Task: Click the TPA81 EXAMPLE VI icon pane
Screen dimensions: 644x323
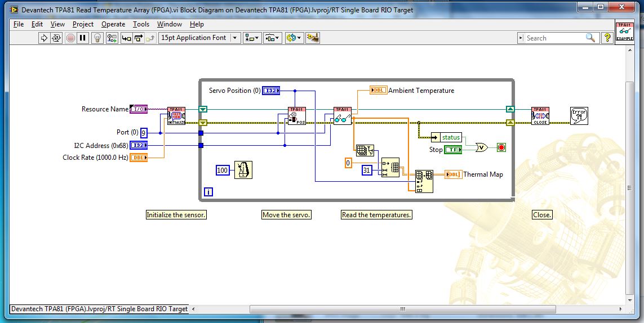Action: coord(624,31)
